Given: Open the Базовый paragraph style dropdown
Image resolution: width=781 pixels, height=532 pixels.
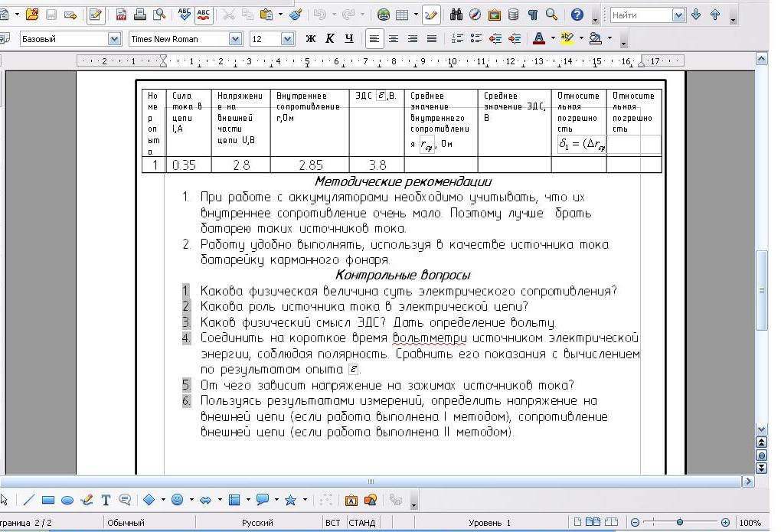Looking at the screenshot, I should tap(114, 39).
